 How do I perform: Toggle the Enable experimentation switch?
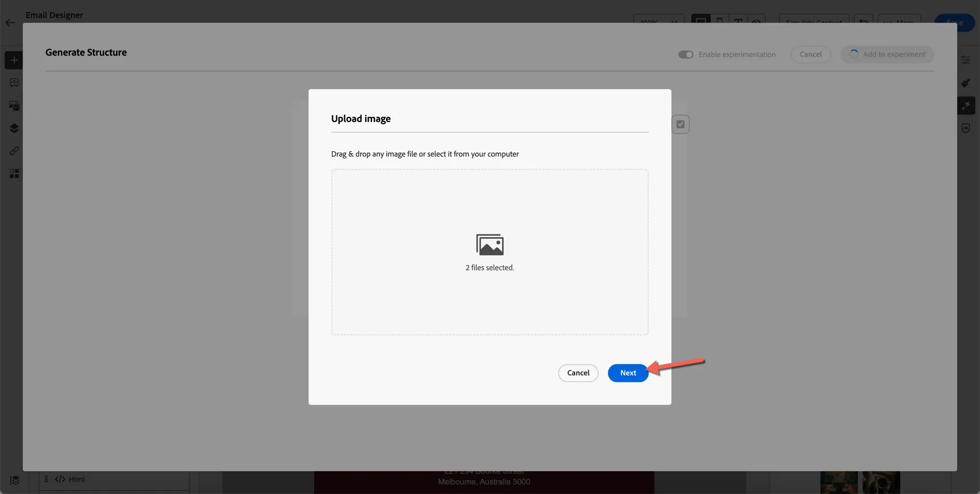click(x=686, y=54)
